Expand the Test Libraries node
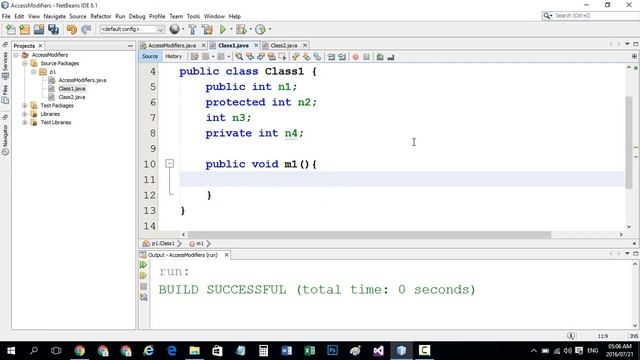The height and width of the screenshot is (360, 640). point(25,122)
